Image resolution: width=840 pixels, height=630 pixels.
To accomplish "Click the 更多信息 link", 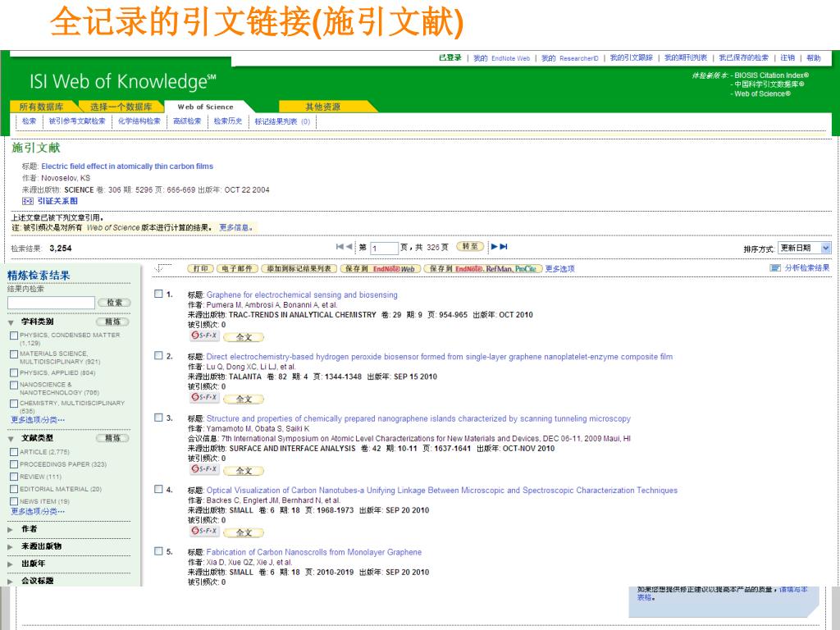I will point(235,228).
